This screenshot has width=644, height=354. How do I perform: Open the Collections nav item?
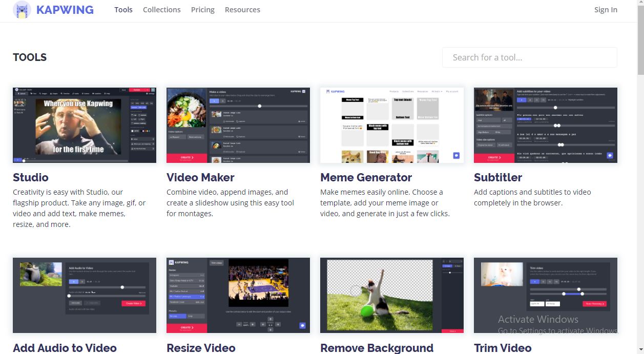click(162, 10)
